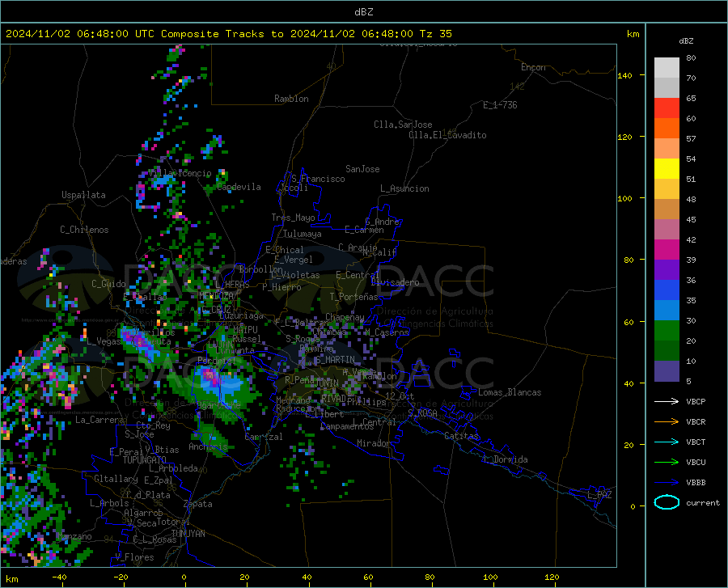
Task: Click the SanJose map label
Action: click(362, 169)
